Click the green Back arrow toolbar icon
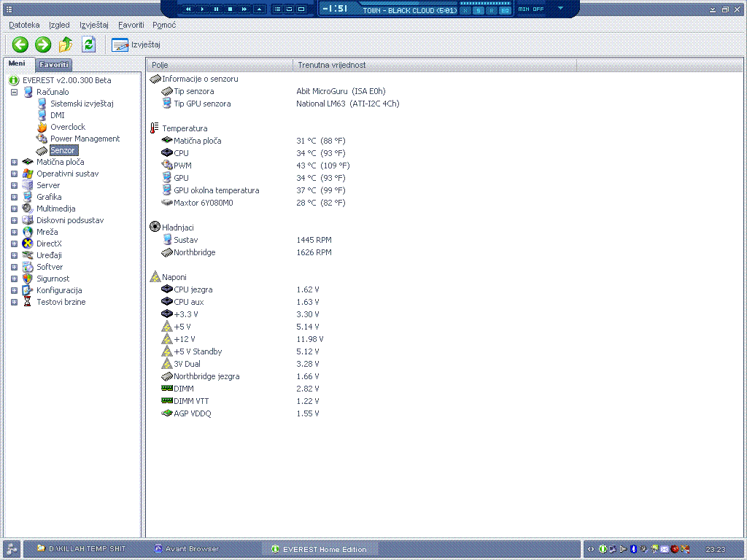 click(x=20, y=44)
